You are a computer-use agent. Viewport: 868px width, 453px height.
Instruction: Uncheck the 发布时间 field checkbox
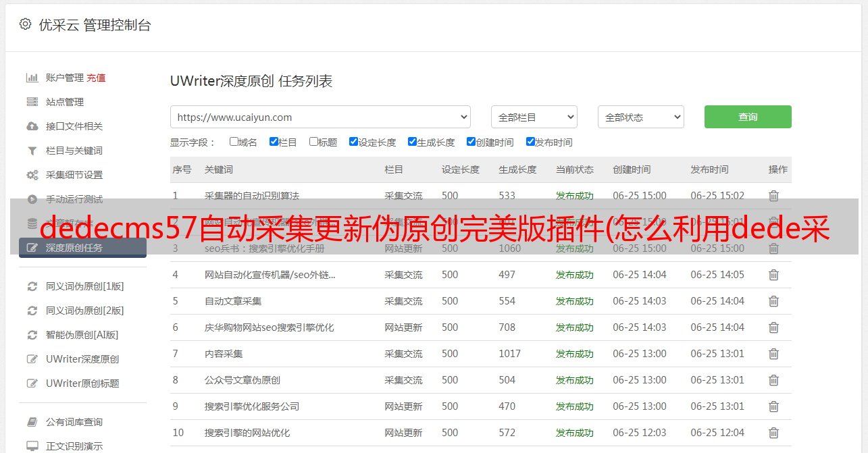pos(530,142)
